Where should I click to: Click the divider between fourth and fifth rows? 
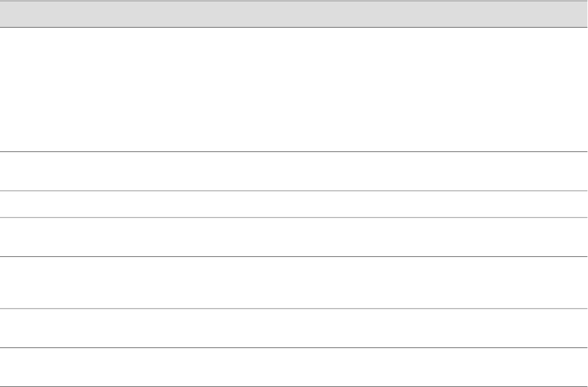[x=294, y=256]
